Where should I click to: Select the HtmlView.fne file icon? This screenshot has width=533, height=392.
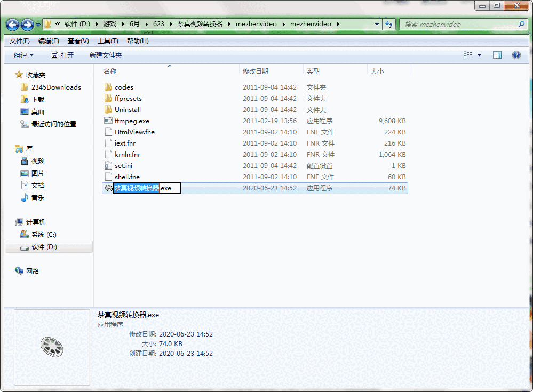(108, 132)
